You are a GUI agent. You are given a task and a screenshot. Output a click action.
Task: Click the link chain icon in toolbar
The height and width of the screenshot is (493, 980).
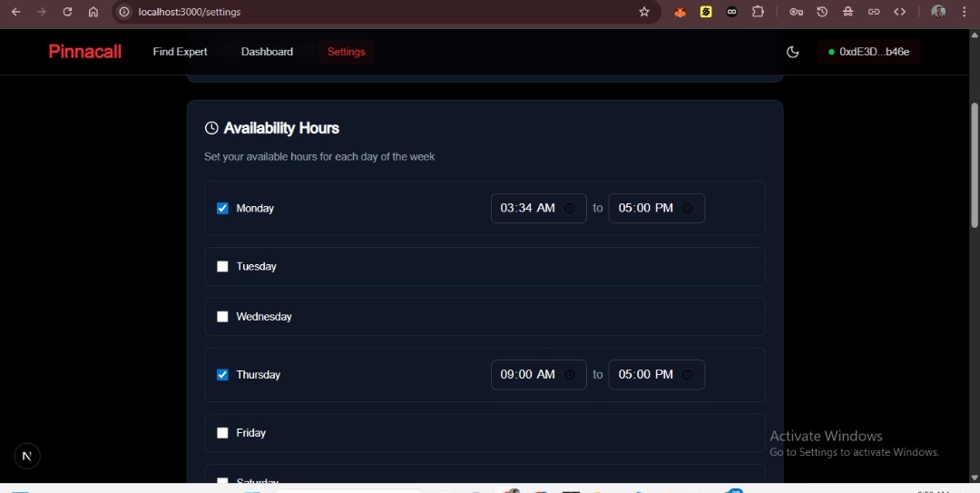874,12
